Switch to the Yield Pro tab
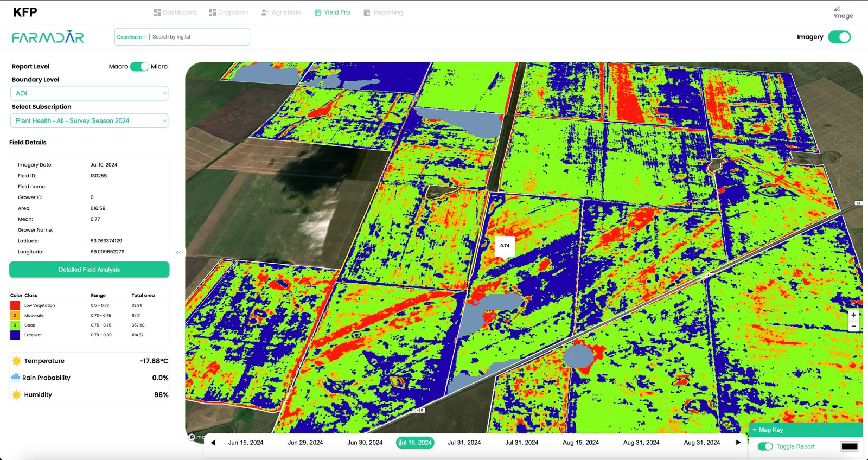This screenshot has width=868, height=460. [x=332, y=12]
